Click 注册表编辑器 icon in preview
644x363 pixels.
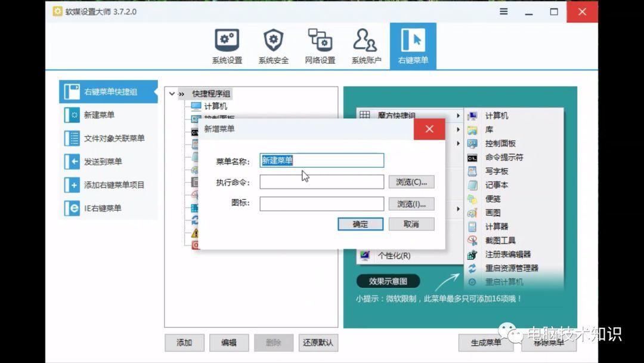click(472, 254)
